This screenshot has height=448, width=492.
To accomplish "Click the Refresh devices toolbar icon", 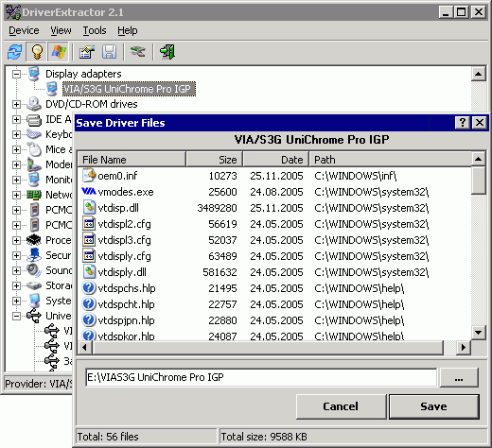I will tap(15, 52).
